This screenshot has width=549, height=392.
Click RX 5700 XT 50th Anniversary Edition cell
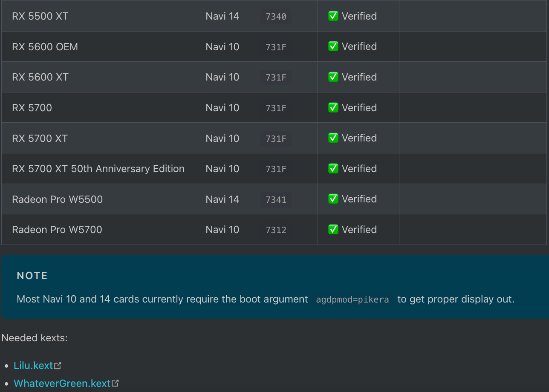click(x=98, y=169)
